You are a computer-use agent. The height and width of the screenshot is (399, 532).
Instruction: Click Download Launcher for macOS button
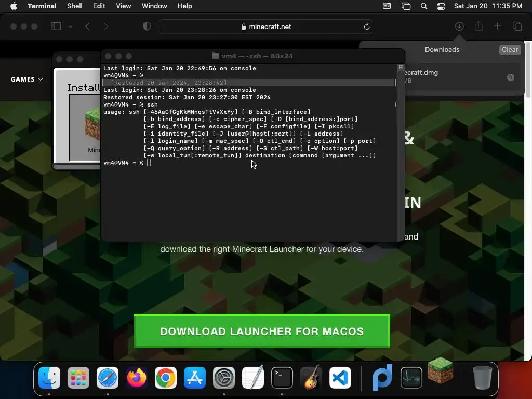(262, 331)
